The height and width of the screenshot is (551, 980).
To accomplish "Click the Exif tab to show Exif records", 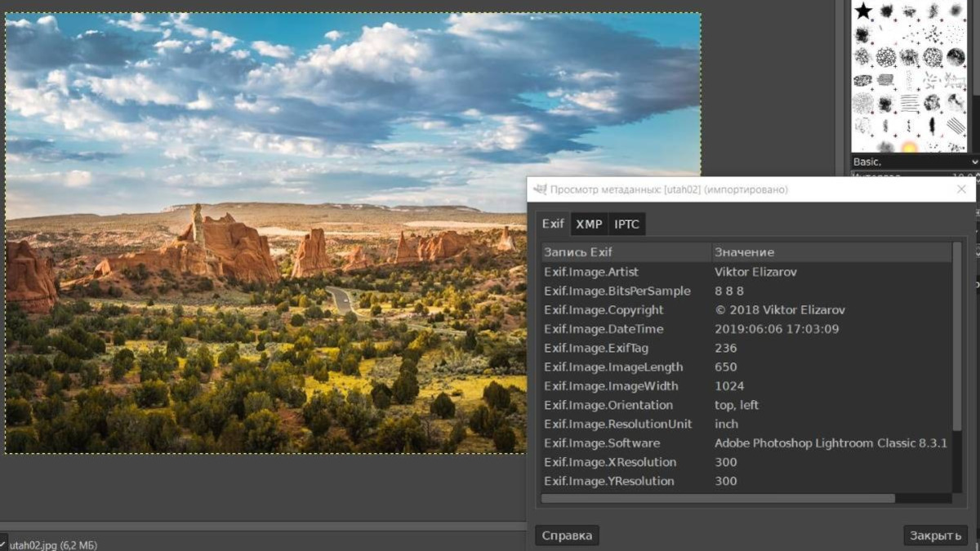I will (x=553, y=224).
